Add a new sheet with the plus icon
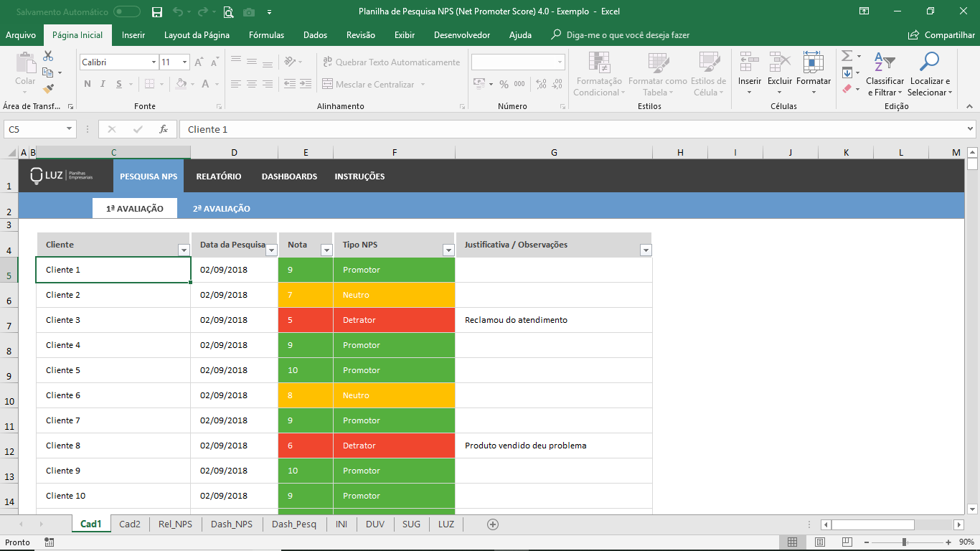980x551 pixels. [493, 524]
